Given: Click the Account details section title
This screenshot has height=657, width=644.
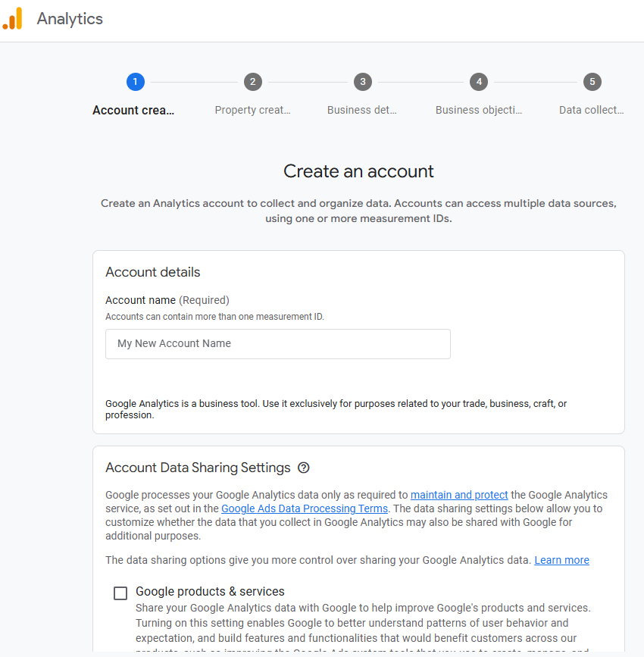Looking at the screenshot, I should pos(152,272).
